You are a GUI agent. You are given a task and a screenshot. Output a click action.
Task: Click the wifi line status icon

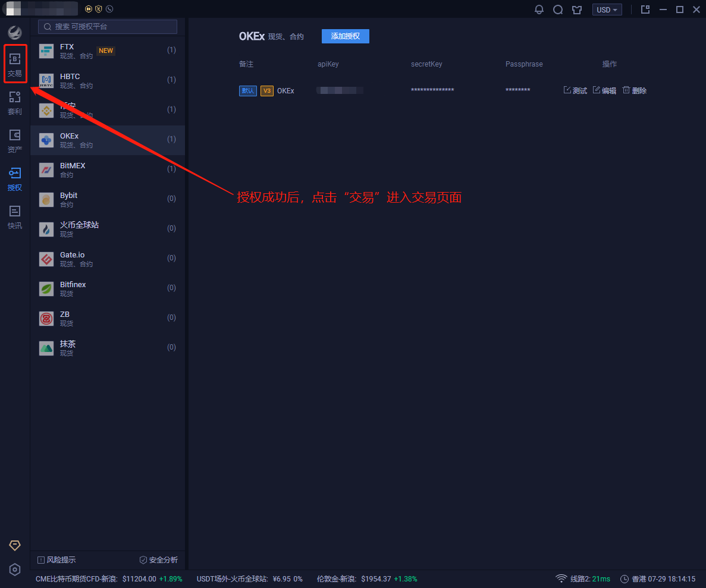click(x=561, y=578)
